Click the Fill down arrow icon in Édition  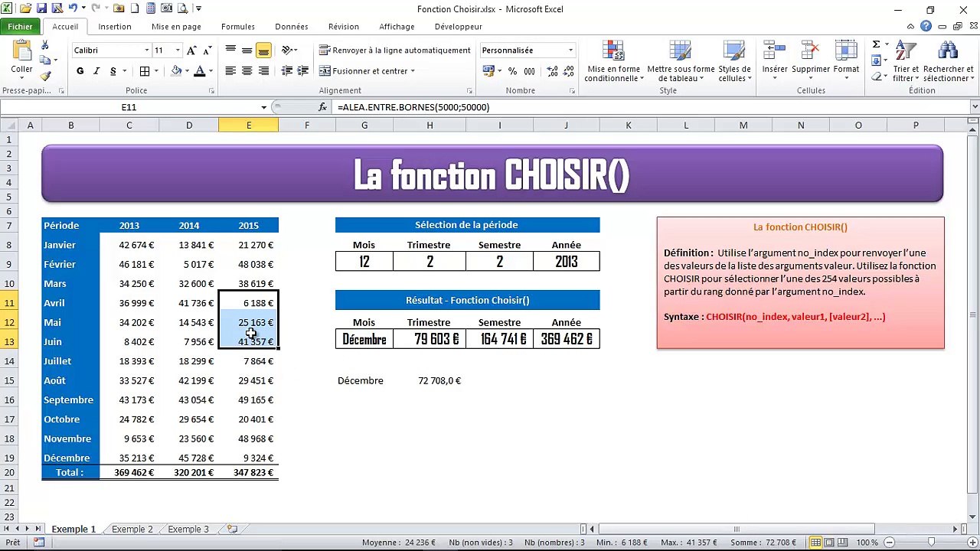[x=876, y=60]
